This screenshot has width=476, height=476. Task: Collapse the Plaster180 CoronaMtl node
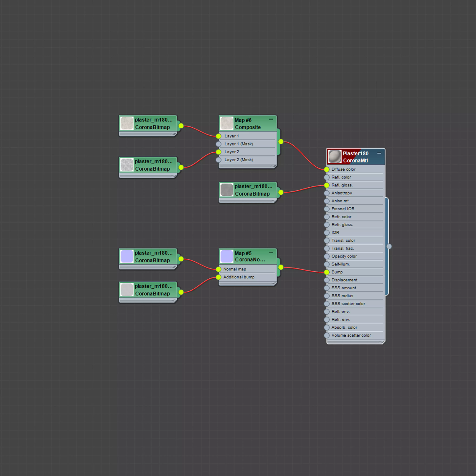click(x=379, y=153)
